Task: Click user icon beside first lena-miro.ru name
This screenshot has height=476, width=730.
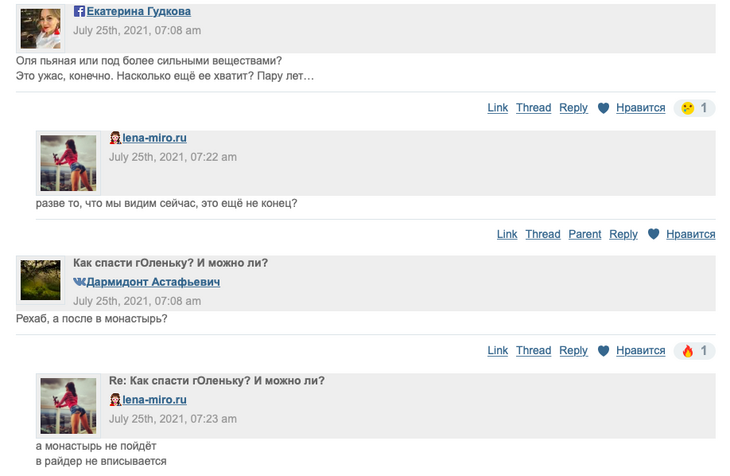Action: [x=115, y=137]
